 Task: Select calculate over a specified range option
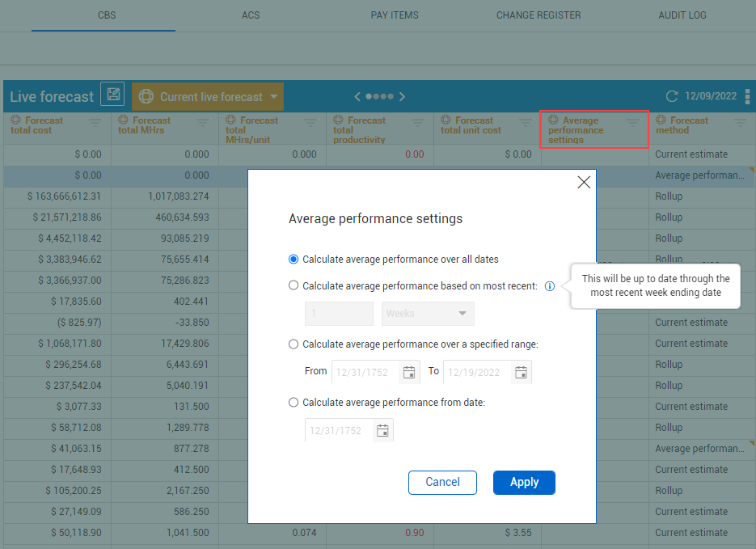(x=294, y=344)
